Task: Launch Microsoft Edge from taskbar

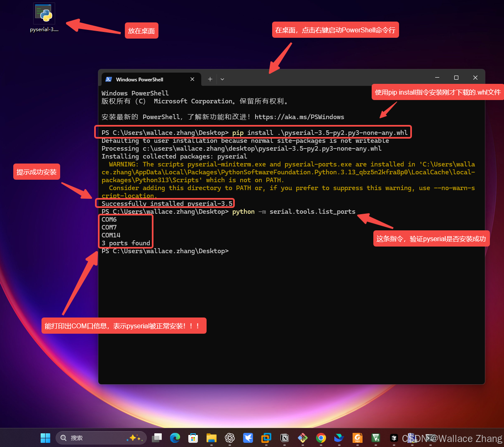Action: (175, 438)
